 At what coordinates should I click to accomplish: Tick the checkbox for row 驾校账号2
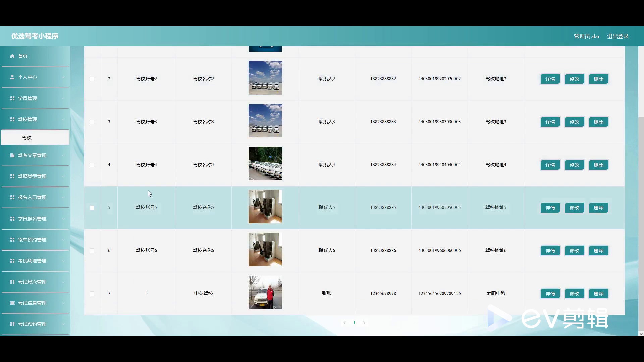click(x=92, y=79)
